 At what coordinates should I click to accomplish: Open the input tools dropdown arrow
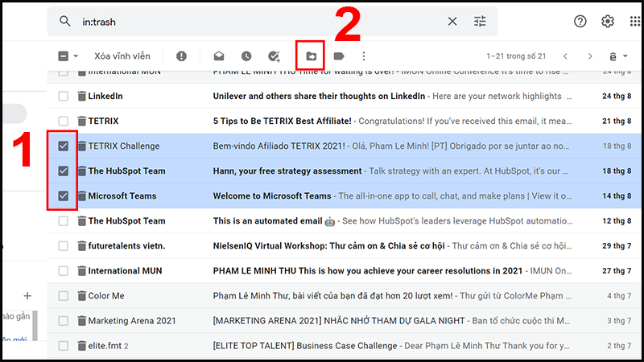tap(625, 56)
